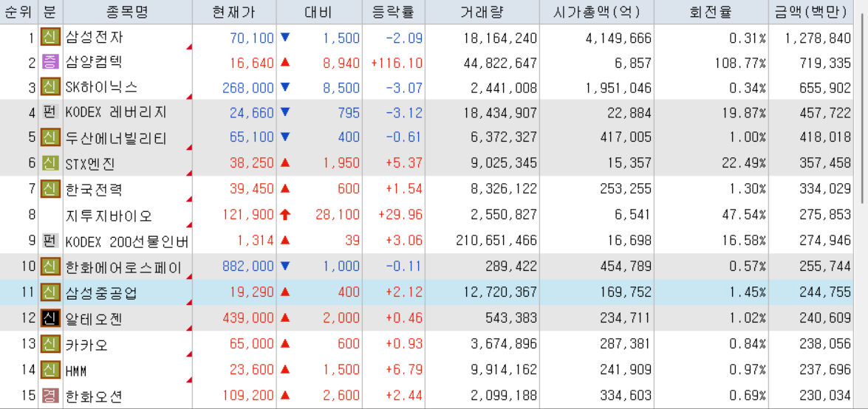
Task: Click the black 신 badge beside 알테오젠
Action: pyautogui.click(x=50, y=318)
